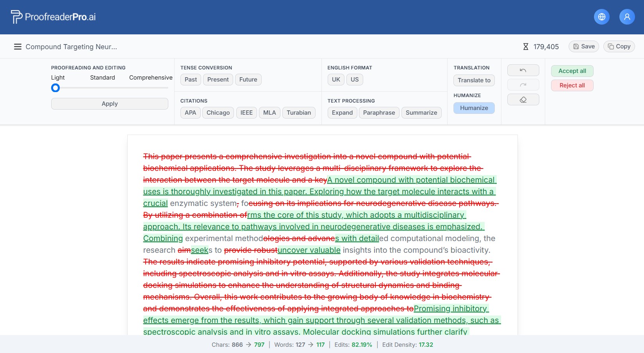Choose UK English format
Screen dimensions: 644x353
pyautogui.click(x=336, y=80)
